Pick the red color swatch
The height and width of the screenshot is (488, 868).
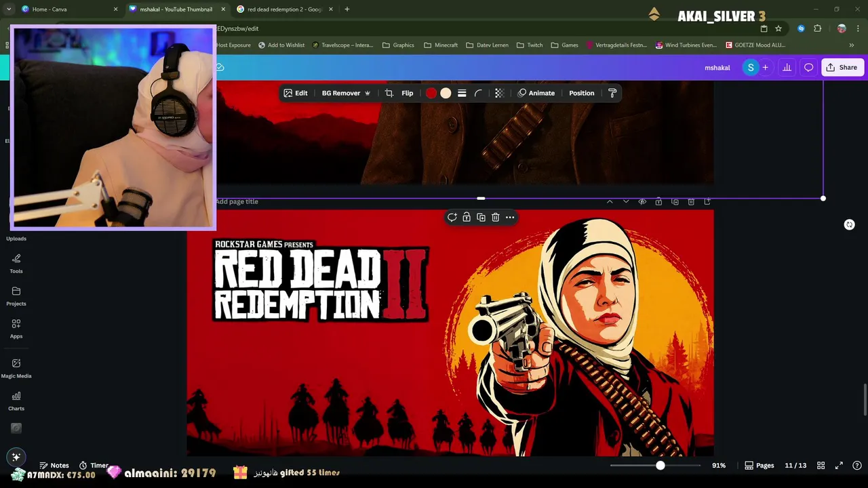click(431, 93)
